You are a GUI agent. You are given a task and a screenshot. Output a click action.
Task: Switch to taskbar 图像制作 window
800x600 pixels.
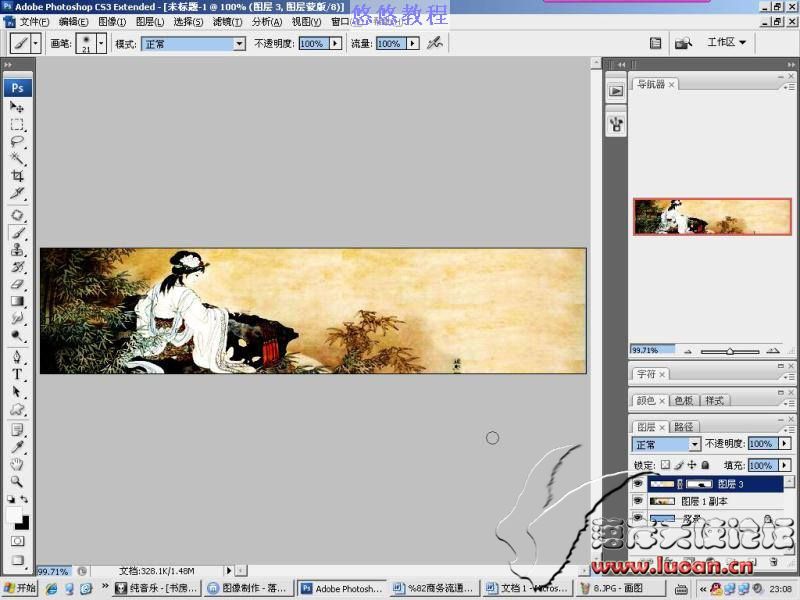tap(248, 588)
